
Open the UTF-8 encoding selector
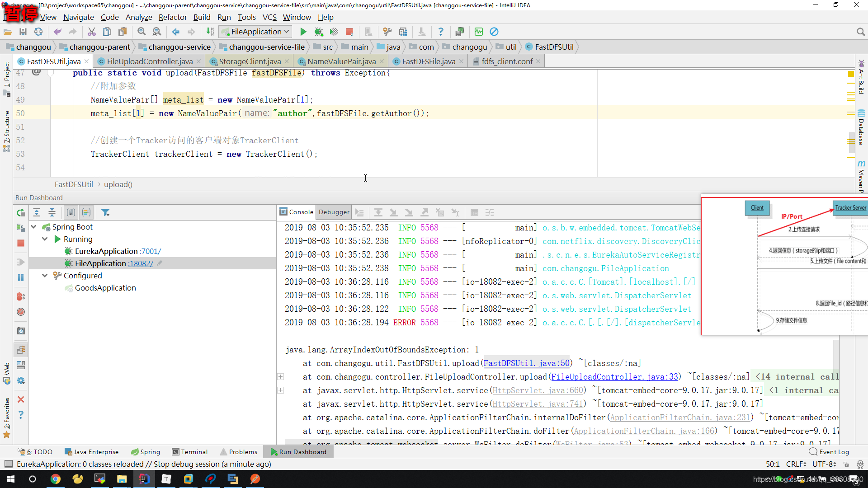(824, 464)
